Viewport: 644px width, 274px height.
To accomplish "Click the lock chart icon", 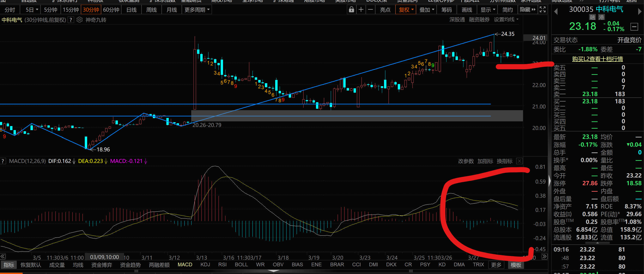I will pos(351,10).
